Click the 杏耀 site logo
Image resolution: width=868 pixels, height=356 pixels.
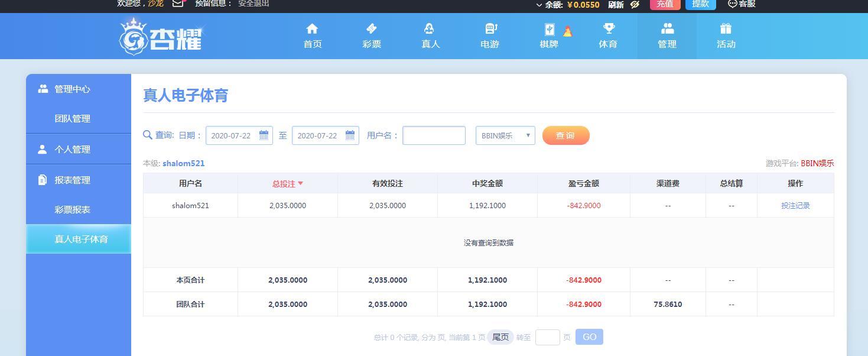point(161,37)
